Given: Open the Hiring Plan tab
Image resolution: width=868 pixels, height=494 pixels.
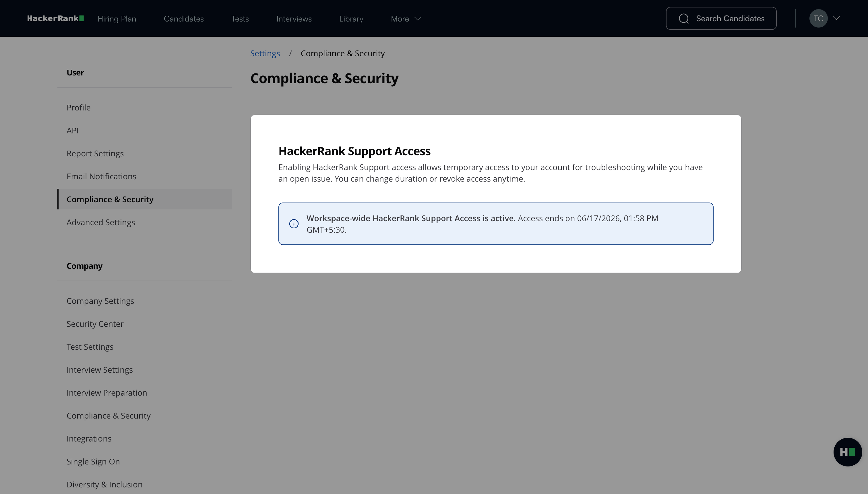Looking at the screenshot, I should click(117, 19).
